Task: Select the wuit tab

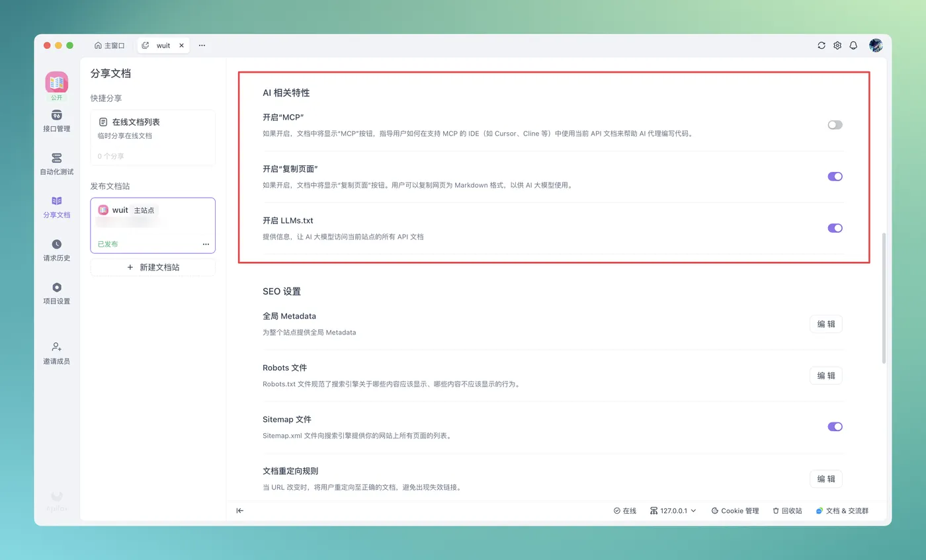Action: (163, 46)
